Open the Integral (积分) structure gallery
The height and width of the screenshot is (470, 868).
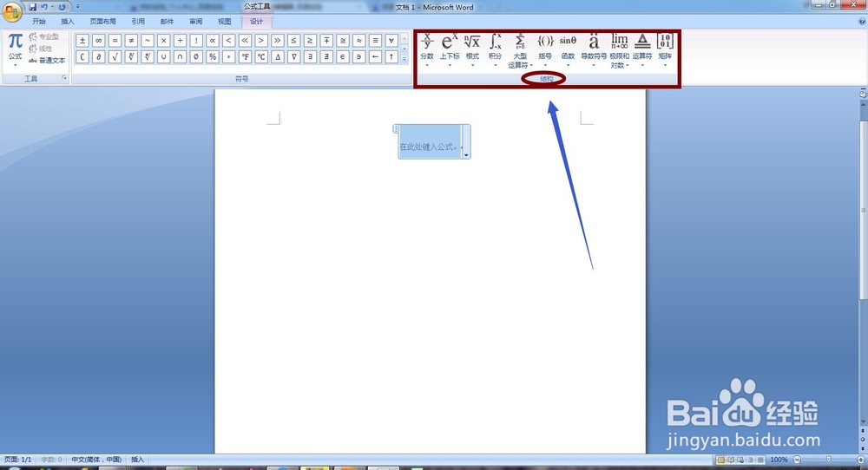pos(495,50)
